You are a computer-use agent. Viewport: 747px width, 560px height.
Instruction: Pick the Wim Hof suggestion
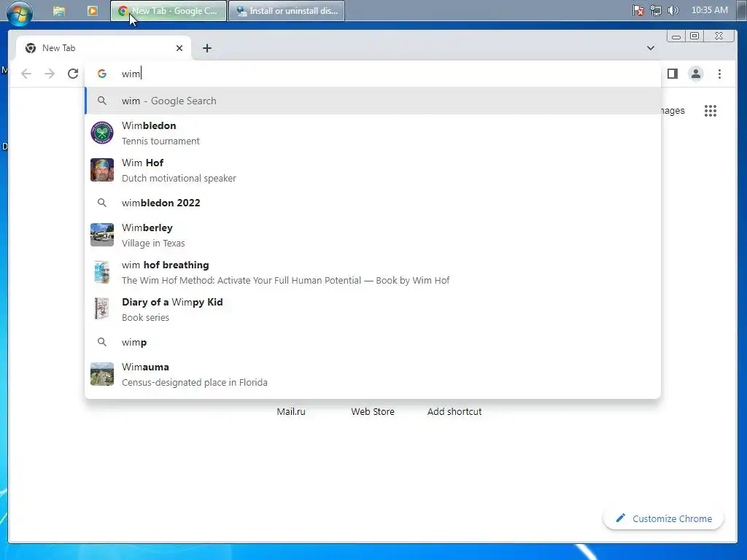click(x=373, y=170)
